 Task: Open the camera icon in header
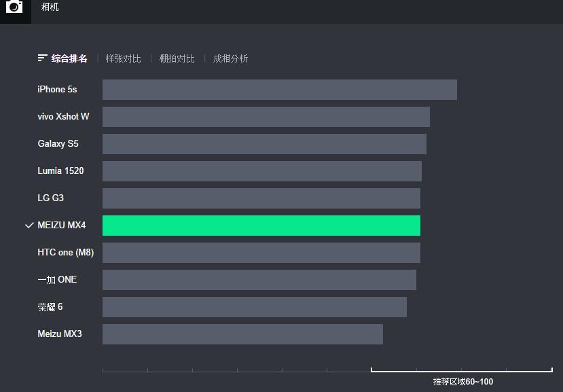[x=14, y=7]
